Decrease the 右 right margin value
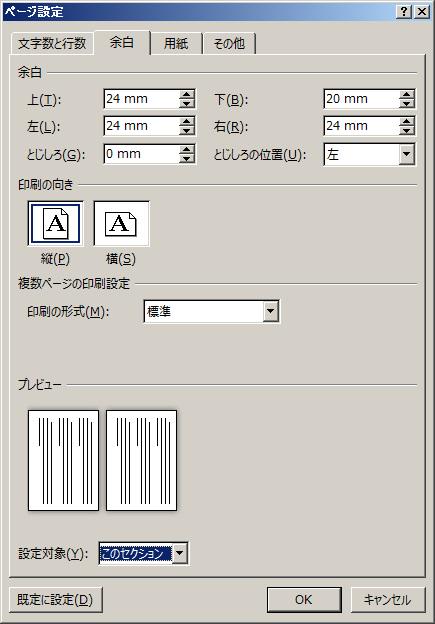 (x=406, y=131)
